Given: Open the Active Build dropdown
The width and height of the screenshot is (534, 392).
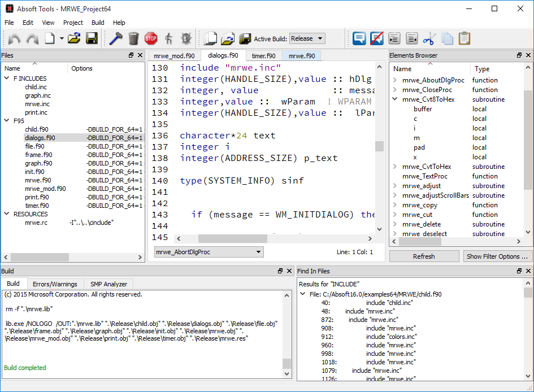Looking at the screenshot, I should coord(307,38).
